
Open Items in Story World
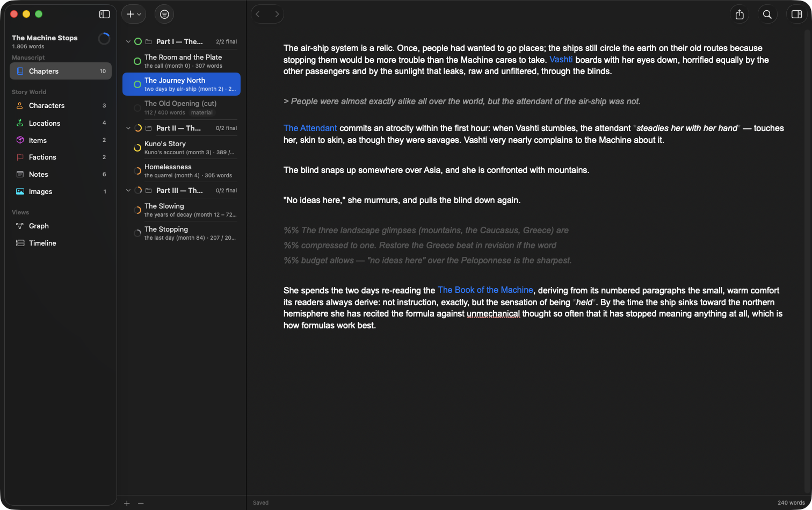61,140
